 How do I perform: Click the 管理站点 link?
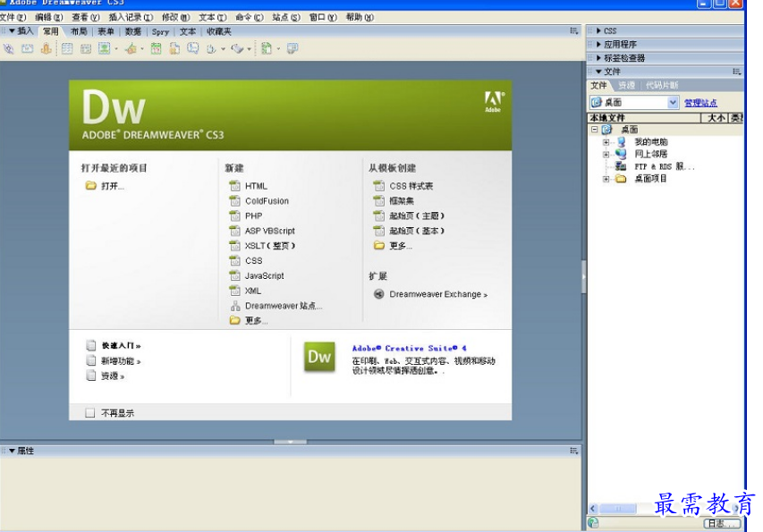pyautogui.click(x=700, y=103)
